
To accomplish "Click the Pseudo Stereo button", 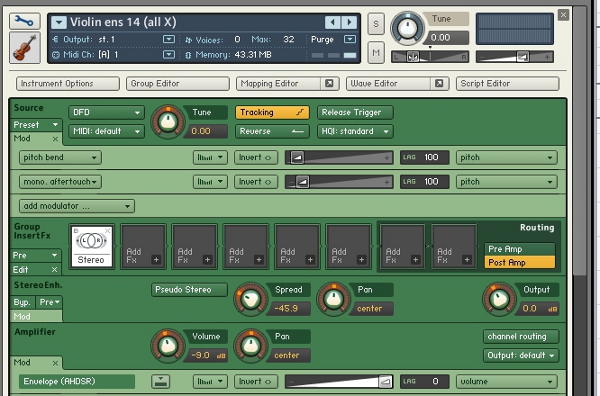I will point(189,290).
